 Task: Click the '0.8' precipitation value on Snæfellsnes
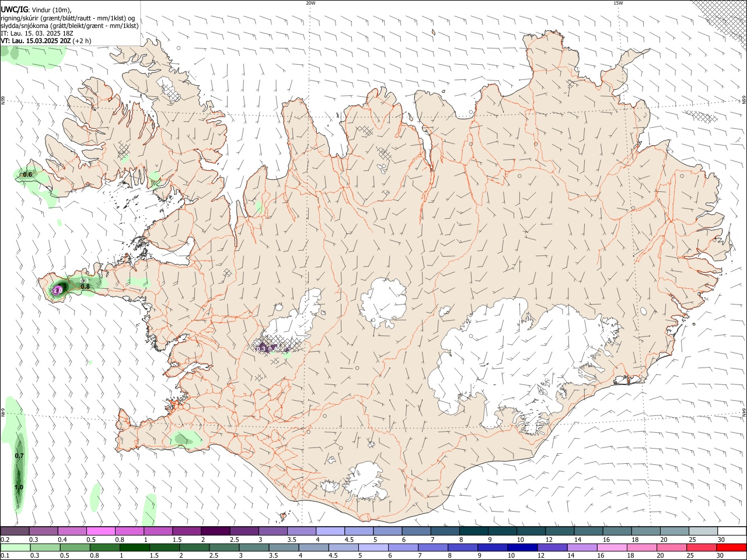(x=85, y=286)
